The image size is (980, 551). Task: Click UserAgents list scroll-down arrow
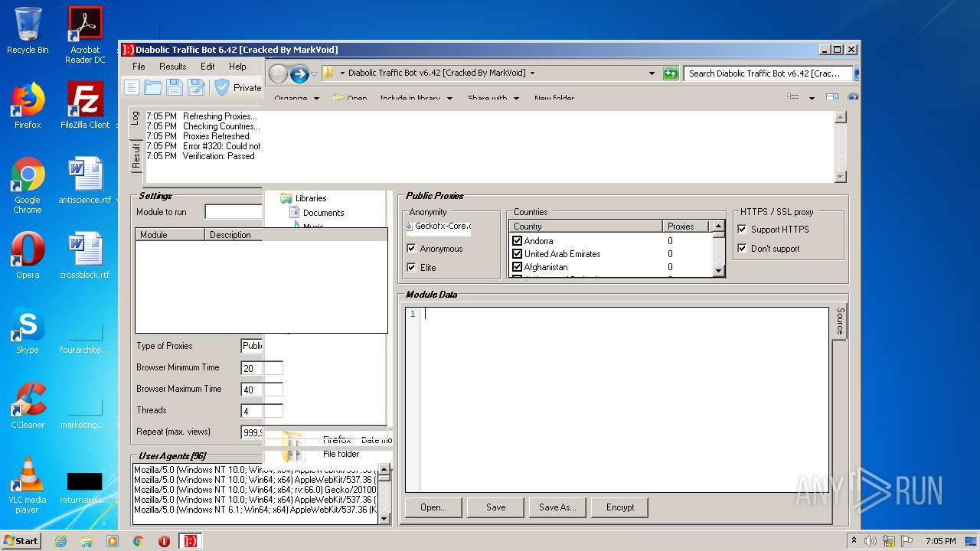[384, 518]
